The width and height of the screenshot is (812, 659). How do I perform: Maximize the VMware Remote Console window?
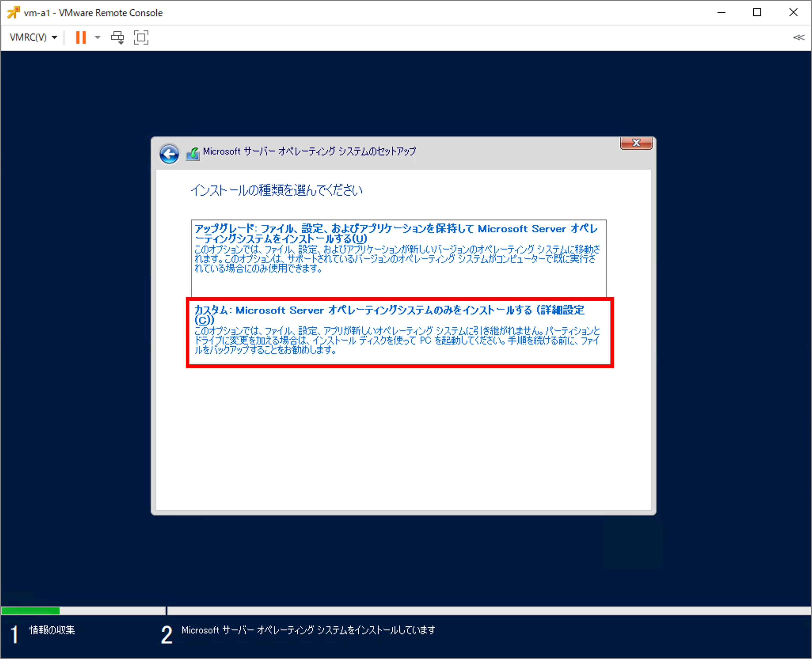pyautogui.click(x=757, y=12)
